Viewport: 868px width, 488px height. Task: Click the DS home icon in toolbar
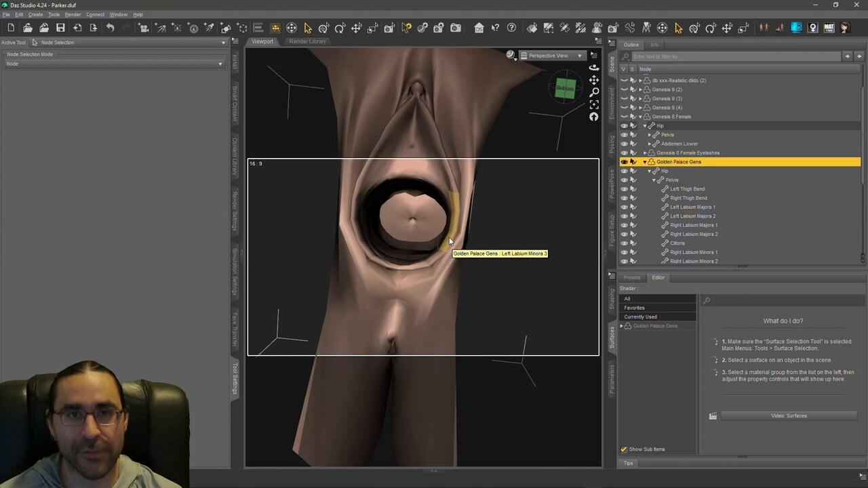(479, 28)
